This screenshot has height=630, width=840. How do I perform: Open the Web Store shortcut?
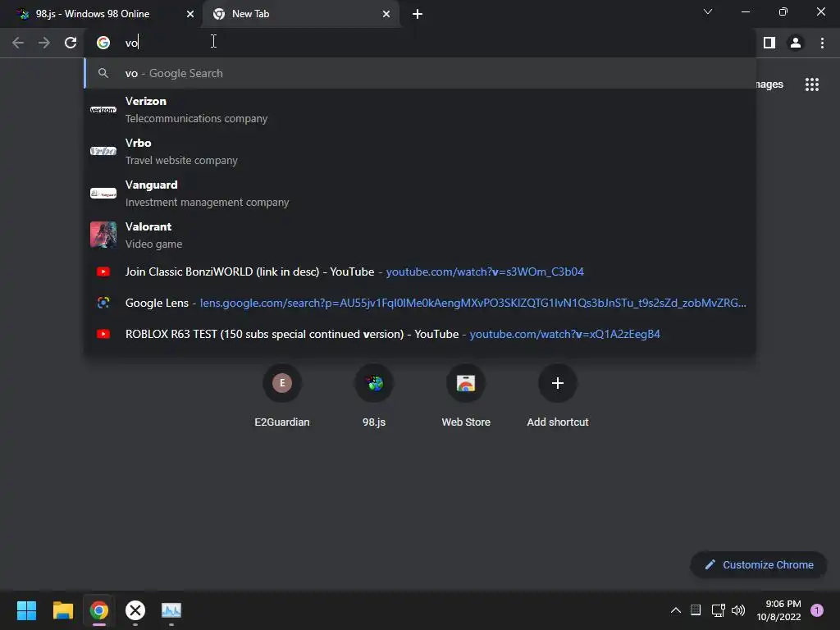pos(466,395)
